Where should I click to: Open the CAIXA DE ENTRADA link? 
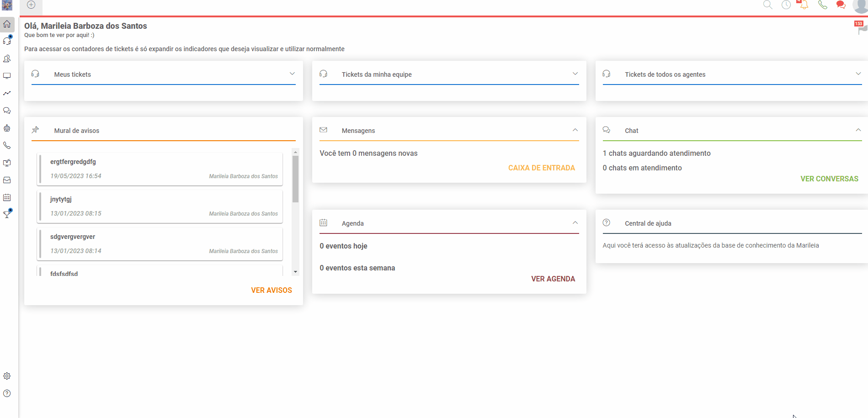(x=542, y=168)
